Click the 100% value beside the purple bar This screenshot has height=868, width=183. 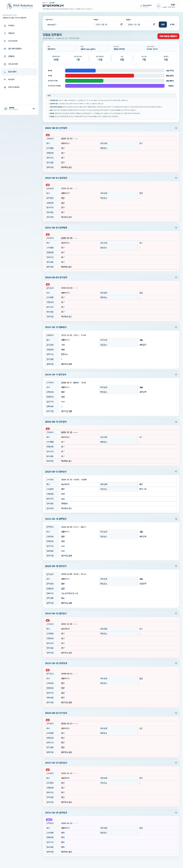point(171,86)
